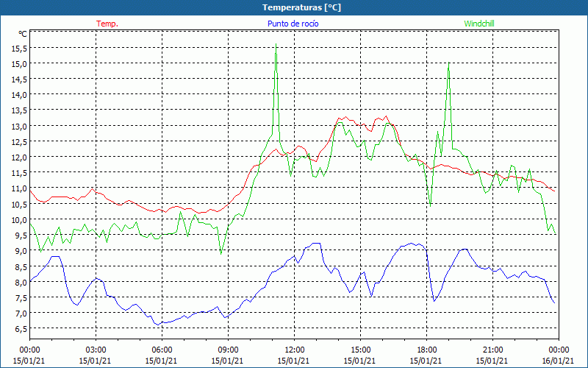Click the '14,5' y-axis value
The width and height of the screenshot is (588, 368).
coord(19,79)
